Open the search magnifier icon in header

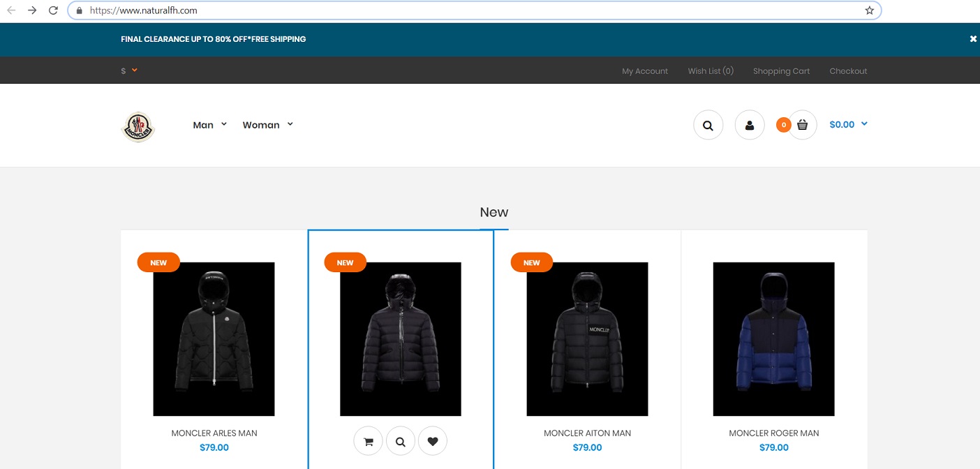click(x=708, y=126)
